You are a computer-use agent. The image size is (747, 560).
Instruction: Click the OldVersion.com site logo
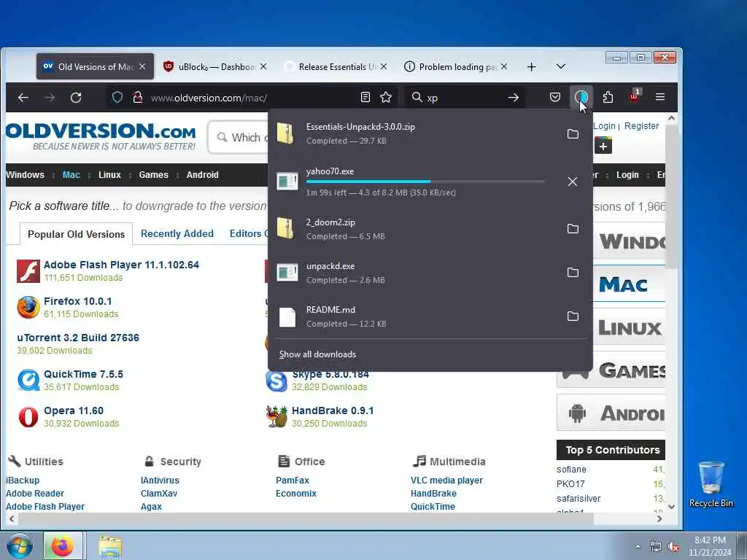[x=101, y=136]
